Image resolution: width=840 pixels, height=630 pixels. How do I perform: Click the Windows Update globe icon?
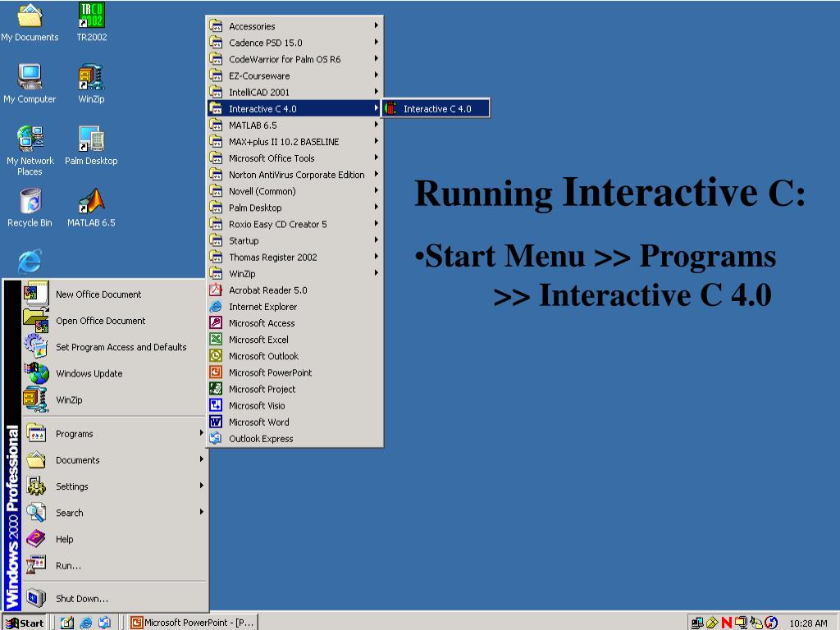coord(36,373)
